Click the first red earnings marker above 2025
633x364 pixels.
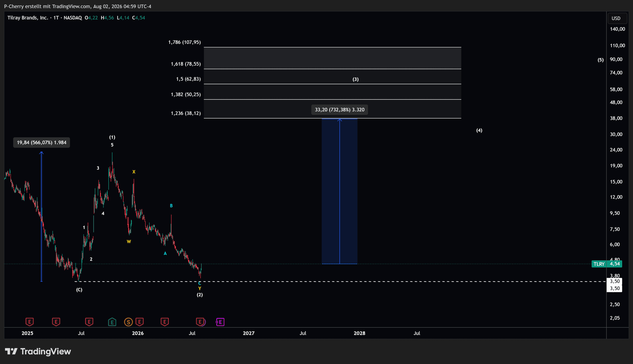coord(29,322)
